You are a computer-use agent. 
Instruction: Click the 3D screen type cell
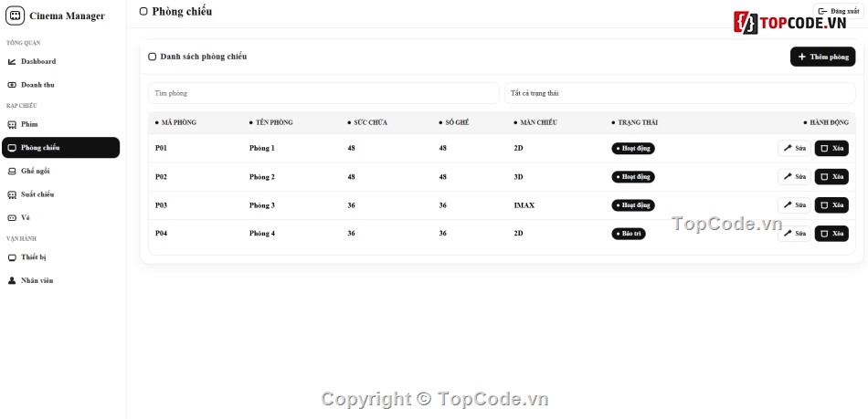click(518, 177)
